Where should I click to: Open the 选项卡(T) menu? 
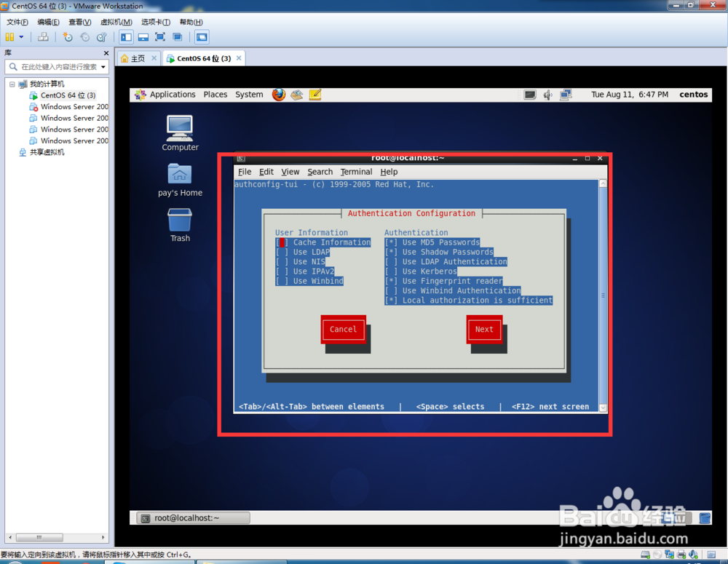(x=156, y=22)
